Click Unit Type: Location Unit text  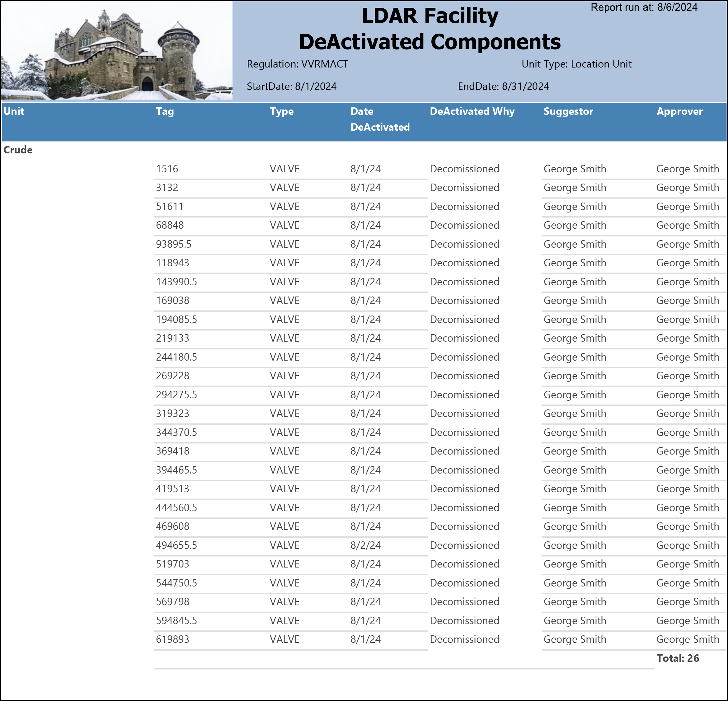[x=576, y=64]
